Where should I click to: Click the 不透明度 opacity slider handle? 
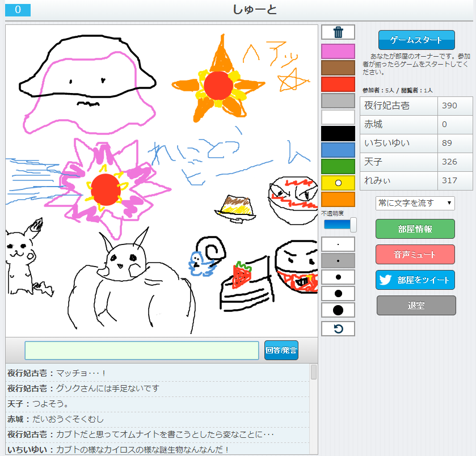pos(353,225)
